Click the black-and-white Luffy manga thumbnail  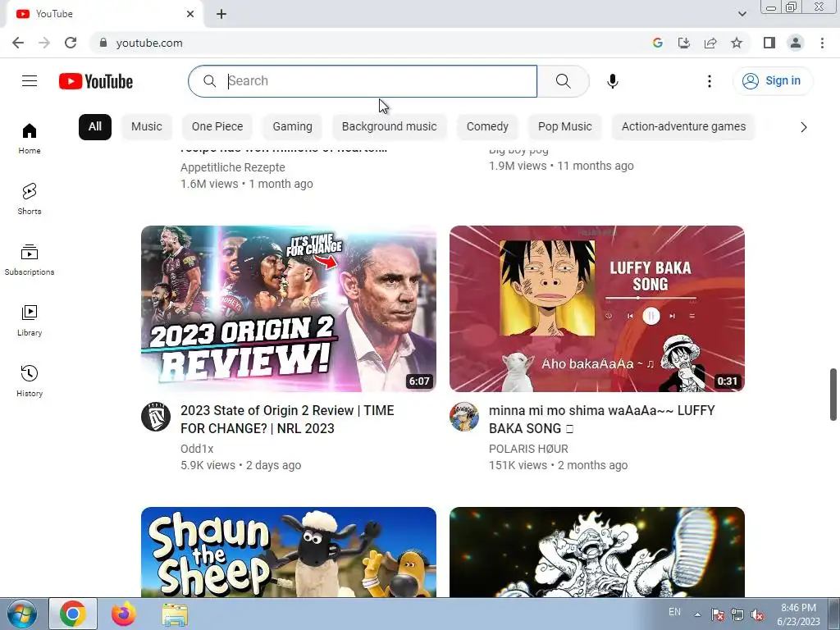pyautogui.click(x=597, y=552)
